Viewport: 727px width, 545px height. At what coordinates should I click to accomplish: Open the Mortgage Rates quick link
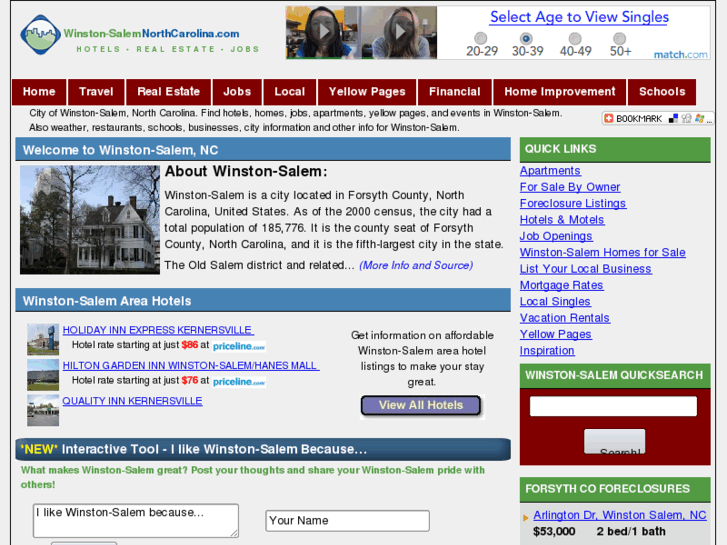click(561, 285)
